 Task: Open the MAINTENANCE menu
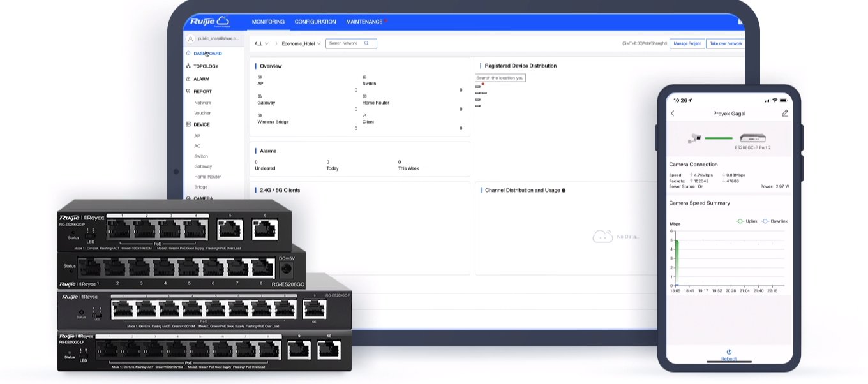click(364, 22)
